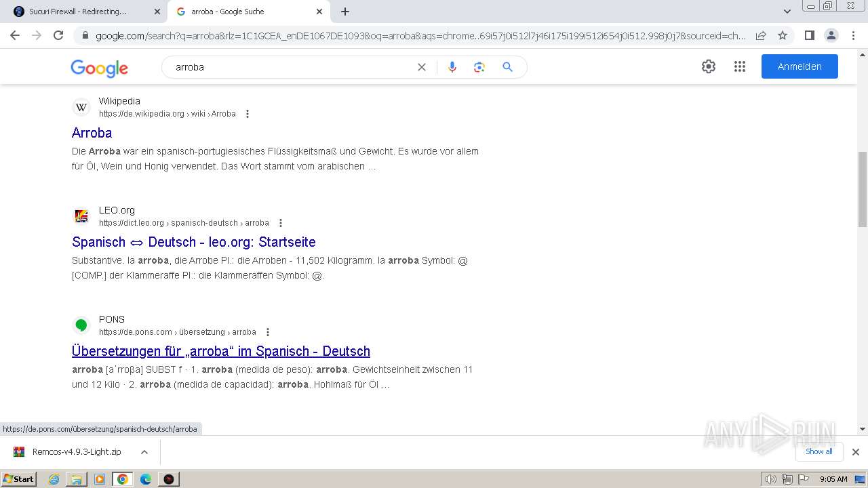Show all downloads
This screenshot has height=488, width=868.
819,451
